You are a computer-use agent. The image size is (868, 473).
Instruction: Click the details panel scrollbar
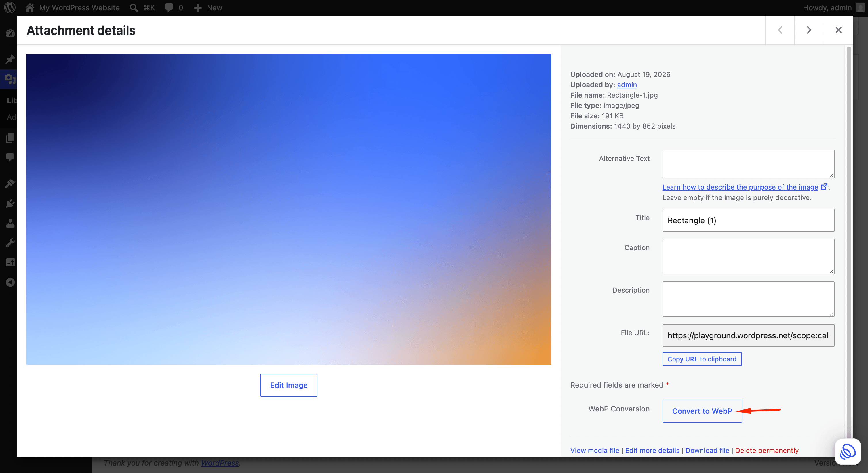pyautogui.click(x=848, y=243)
